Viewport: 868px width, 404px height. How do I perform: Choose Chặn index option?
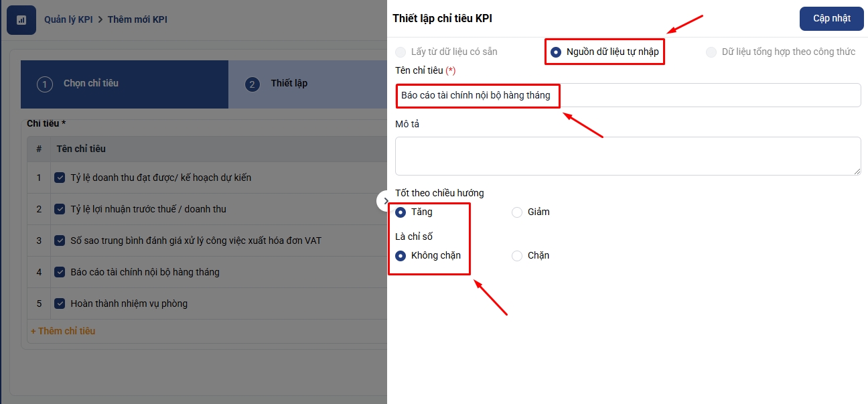pyautogui.click(x=517, y=256)
